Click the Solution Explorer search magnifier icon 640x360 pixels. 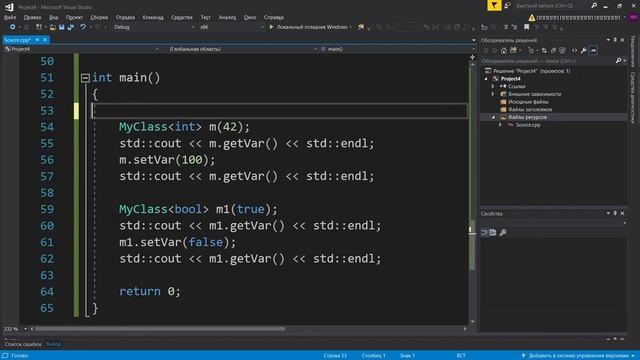(x=618, y=61)
